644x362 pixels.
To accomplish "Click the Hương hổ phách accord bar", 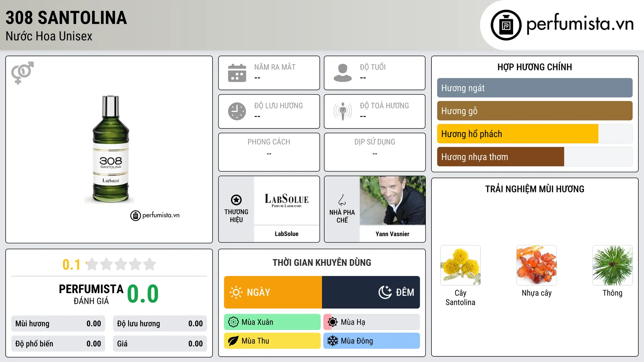I will pyautogui.click(x=535, y=134).
